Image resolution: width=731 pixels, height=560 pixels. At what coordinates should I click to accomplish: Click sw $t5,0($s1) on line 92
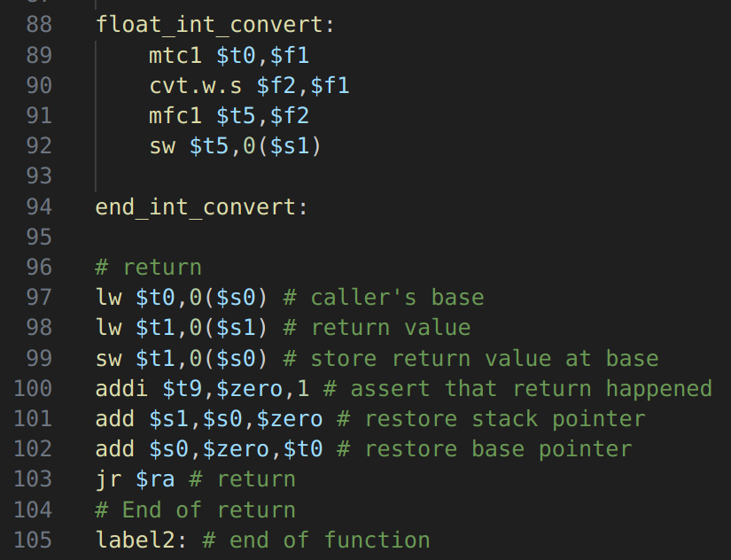click(236, 146)
